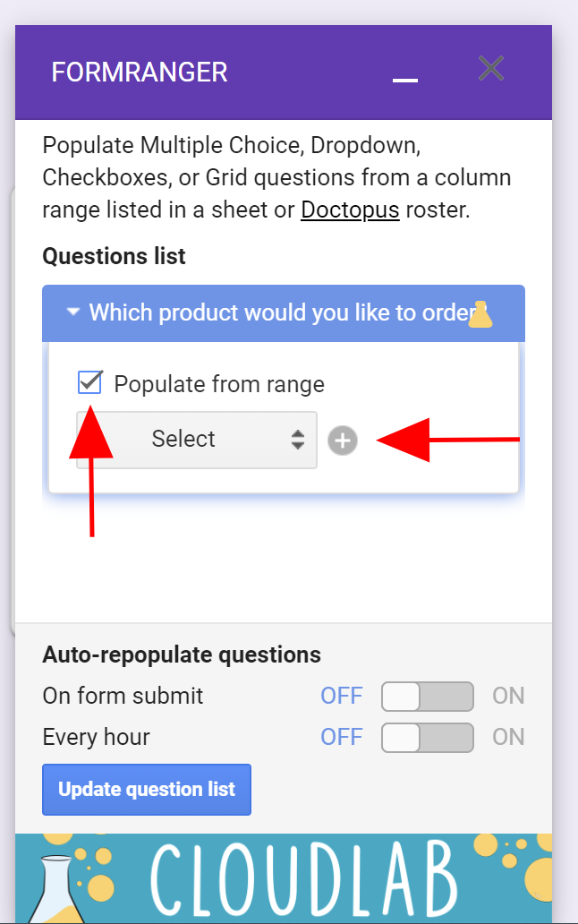Click ON label for Every hour
Screen dimensions: 578x924
[508, 738]
